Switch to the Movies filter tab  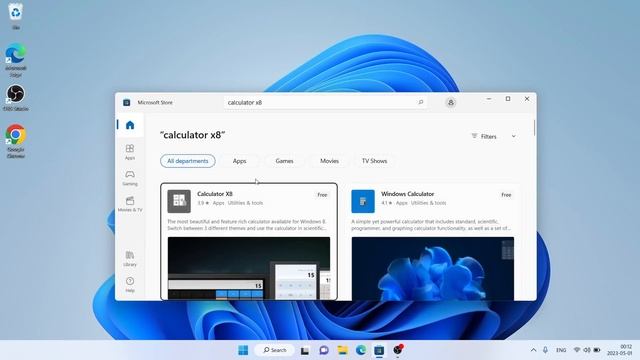point(329,161)
